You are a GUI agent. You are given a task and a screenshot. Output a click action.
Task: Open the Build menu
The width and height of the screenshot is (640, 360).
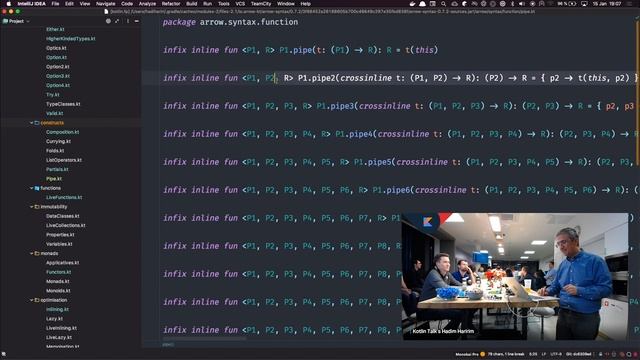tap(191, 4)
